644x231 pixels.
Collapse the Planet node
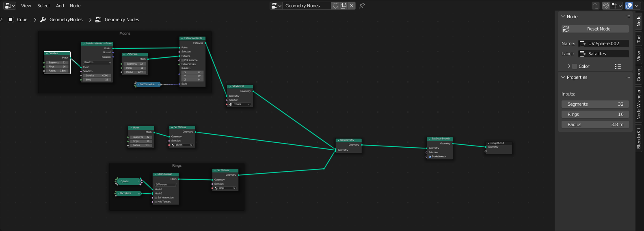(x=131, y=128)
